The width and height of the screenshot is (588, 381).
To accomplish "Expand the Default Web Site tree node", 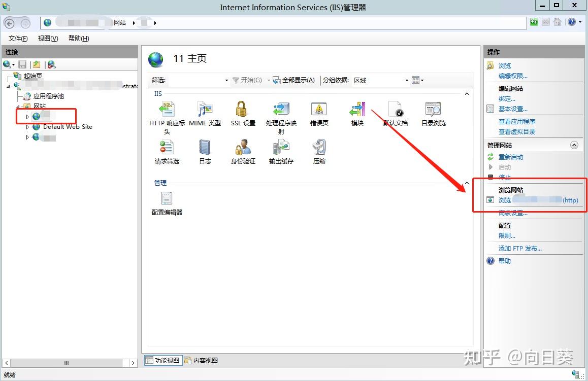I will click(x=27, y=127).
